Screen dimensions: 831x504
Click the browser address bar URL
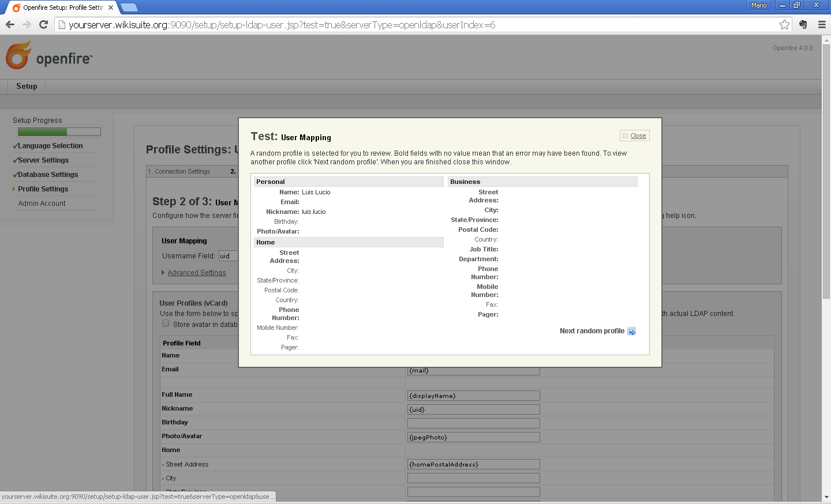[x=282, y=25]
